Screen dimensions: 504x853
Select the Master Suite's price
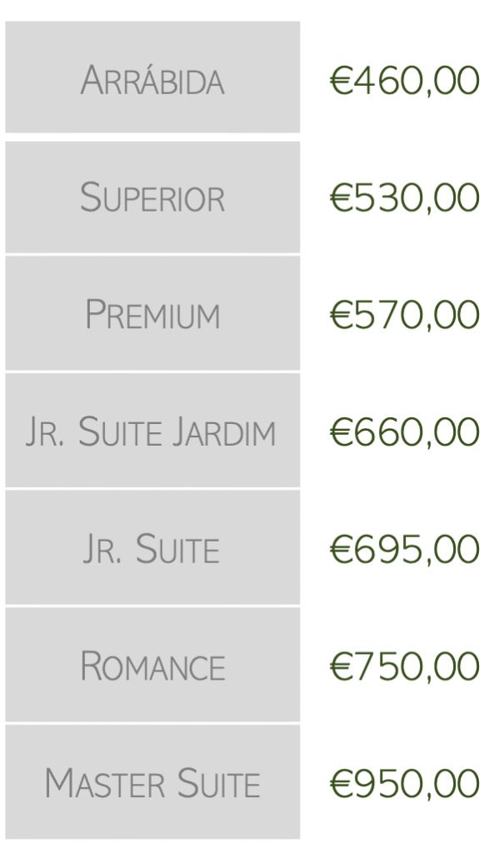point(405,783)
